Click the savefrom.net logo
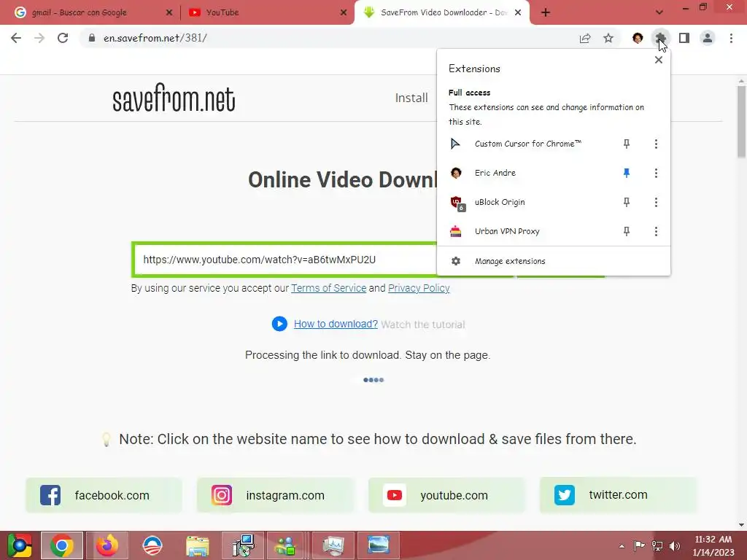The height and width of the screenshot is (560, 747). coord(174,98)
